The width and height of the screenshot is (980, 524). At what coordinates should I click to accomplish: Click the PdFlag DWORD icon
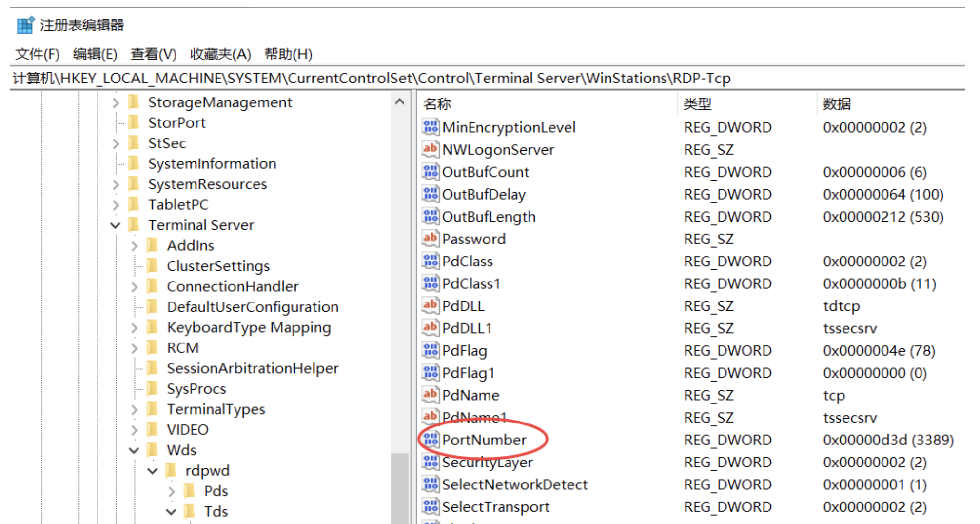(x=431, y=350)
